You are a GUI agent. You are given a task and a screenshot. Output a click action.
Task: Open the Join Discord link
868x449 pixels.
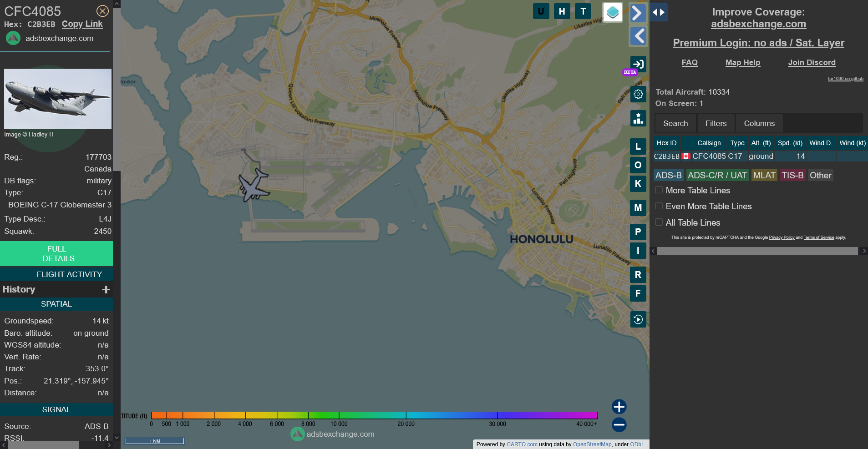tap(812, 62)
